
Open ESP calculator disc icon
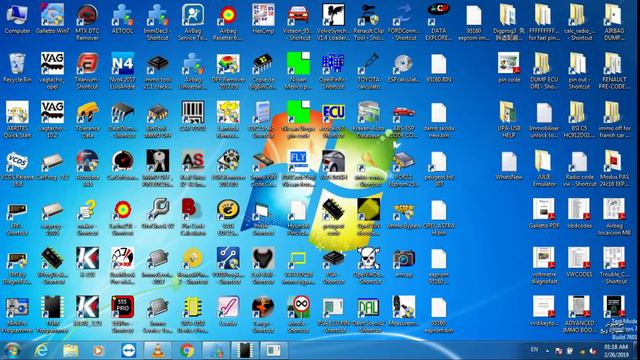(404, 68)
